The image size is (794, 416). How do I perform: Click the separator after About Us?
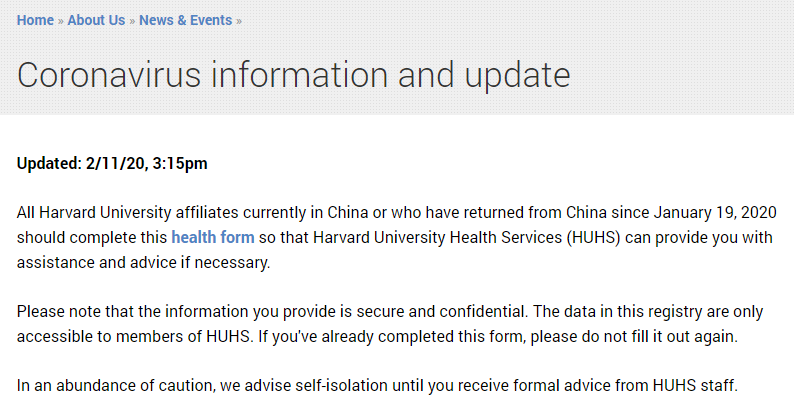coord(132,20)
